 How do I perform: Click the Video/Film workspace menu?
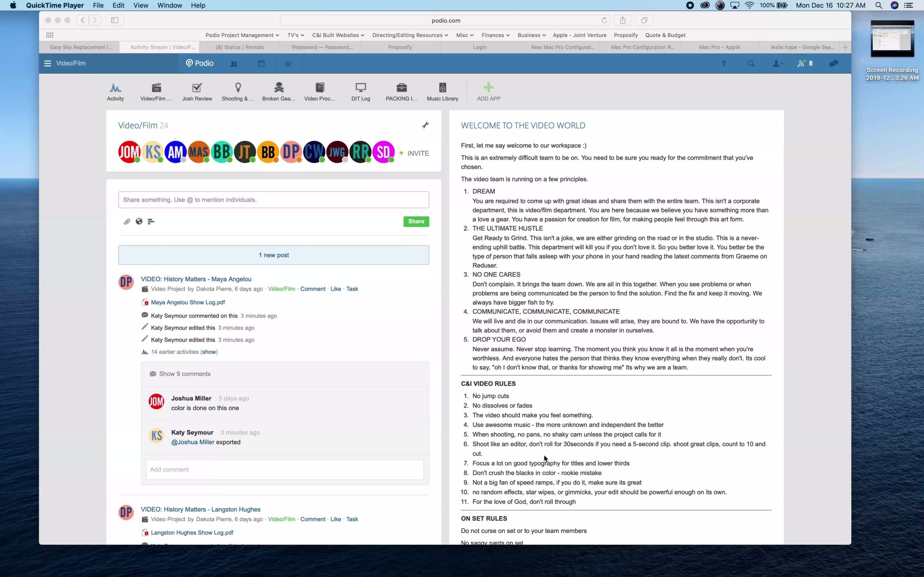click(71, 63)
